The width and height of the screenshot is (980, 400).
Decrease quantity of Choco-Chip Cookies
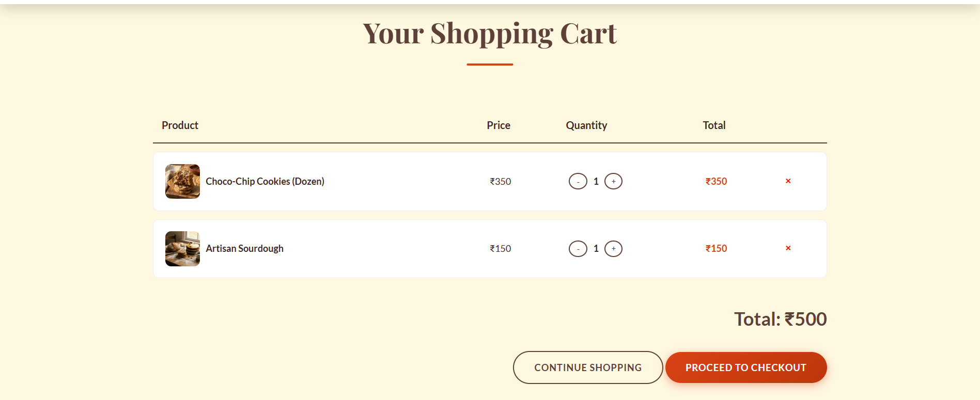[578, 181]
